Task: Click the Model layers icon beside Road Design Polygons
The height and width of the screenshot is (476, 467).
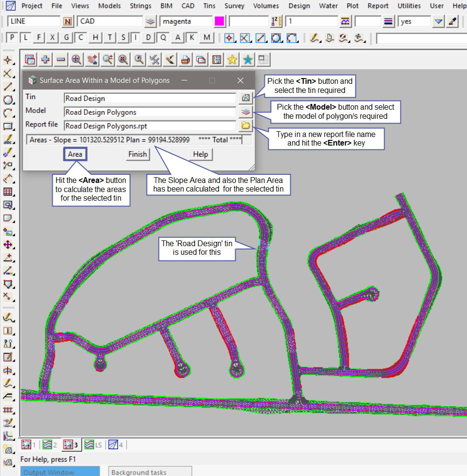Action: (x=245, y=112)
